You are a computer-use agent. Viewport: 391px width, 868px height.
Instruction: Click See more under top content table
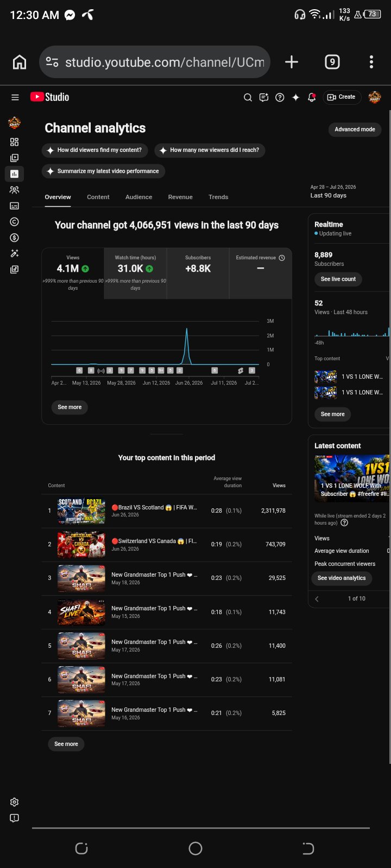[x=66, y=744]
